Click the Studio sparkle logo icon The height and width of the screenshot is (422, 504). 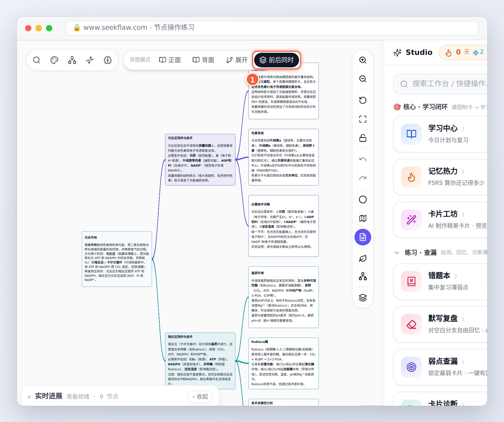397,52
